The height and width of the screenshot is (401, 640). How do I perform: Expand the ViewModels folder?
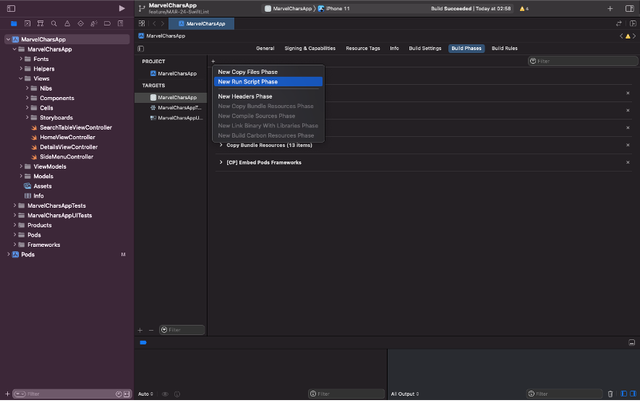(x=21, y=167)
